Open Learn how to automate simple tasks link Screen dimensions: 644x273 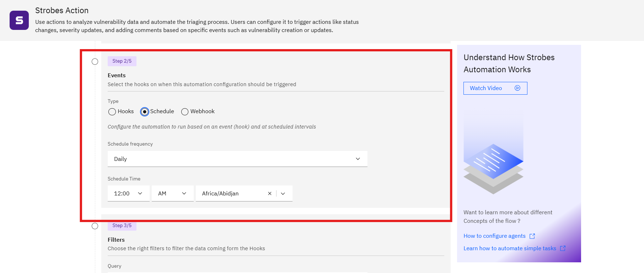point(510,248)
